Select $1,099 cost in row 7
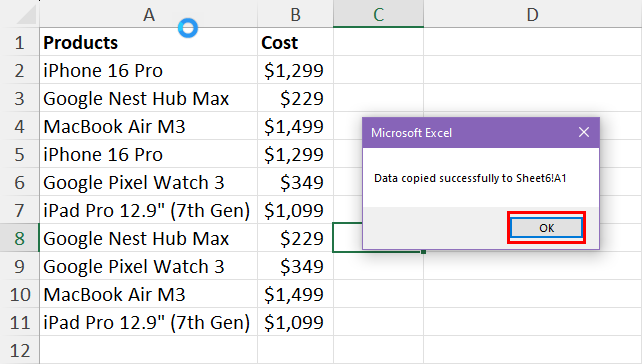642x364 pixels. click(x=295, y=210)
